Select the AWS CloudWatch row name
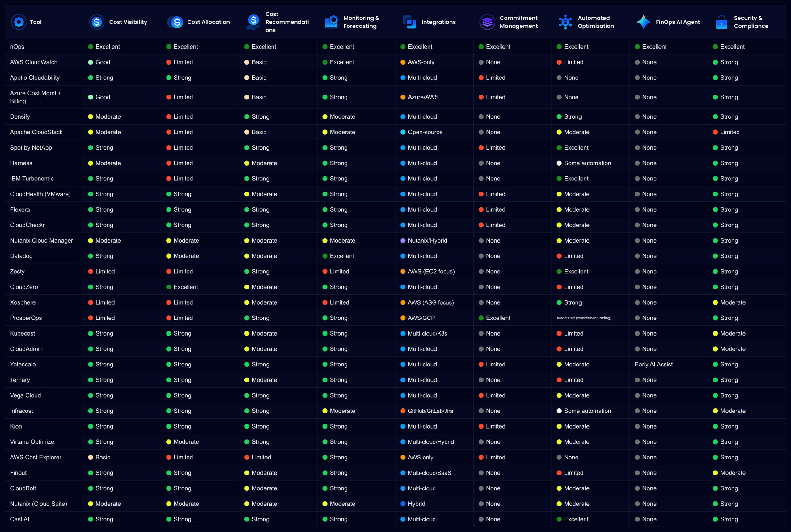Viewport: 791px width, 532px height. (34, 62)
